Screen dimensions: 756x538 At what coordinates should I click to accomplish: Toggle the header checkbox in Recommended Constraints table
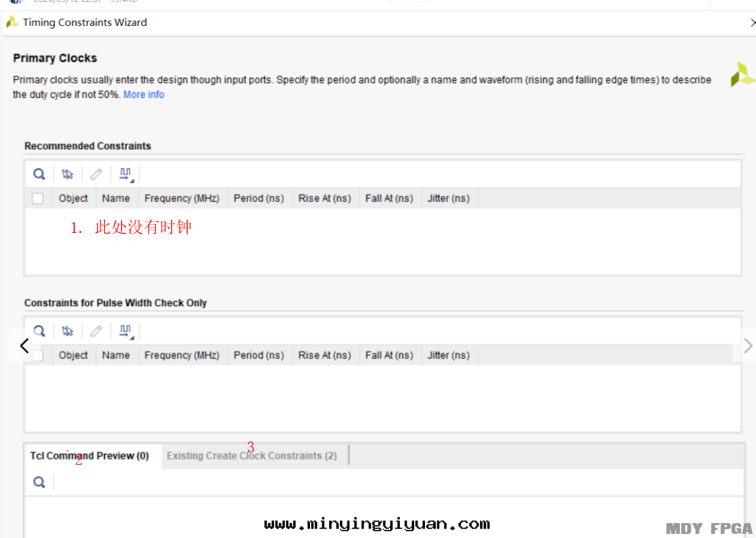pyautogui.click(x=38, y=198)
